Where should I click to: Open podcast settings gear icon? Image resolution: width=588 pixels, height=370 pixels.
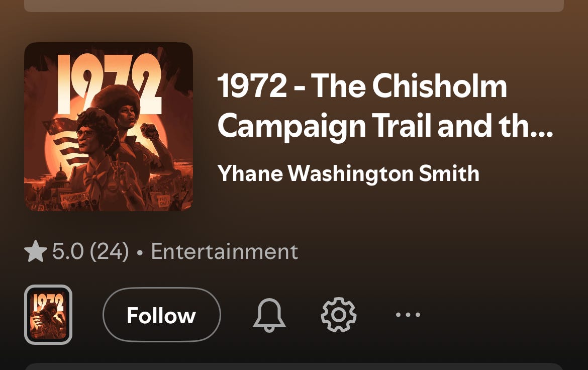click(x=339, y=315)
